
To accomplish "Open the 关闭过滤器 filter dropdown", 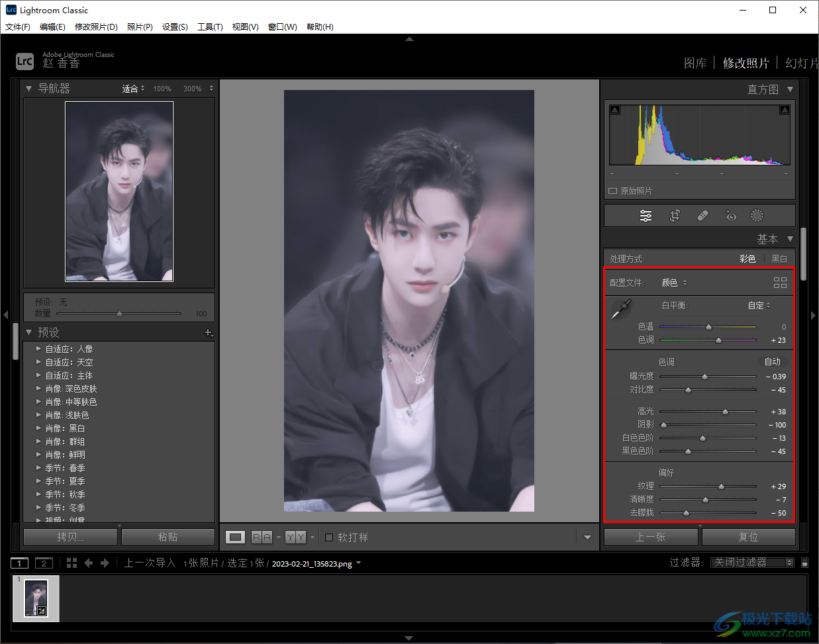I will (x=753, y=563).
